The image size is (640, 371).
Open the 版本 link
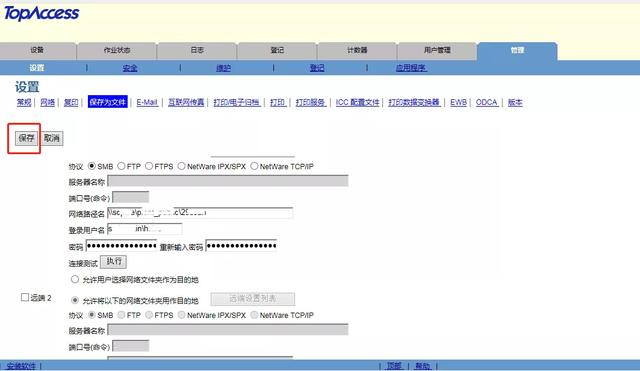pyautogui.click(x=515, y=102)
